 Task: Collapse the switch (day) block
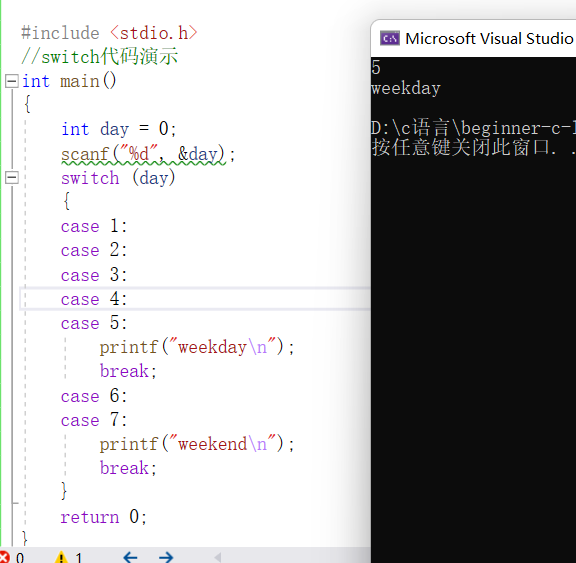click(12, 178)
